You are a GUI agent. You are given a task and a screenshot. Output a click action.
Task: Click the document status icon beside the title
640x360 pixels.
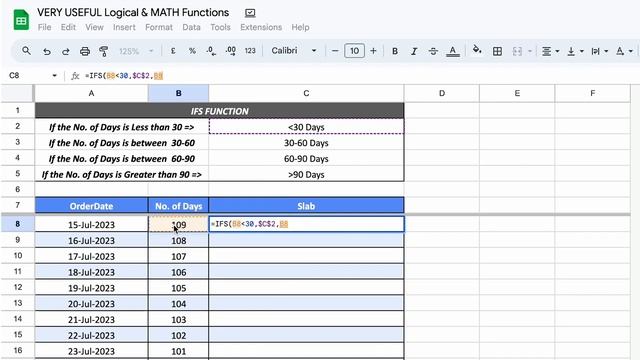(x=250, y=13)
